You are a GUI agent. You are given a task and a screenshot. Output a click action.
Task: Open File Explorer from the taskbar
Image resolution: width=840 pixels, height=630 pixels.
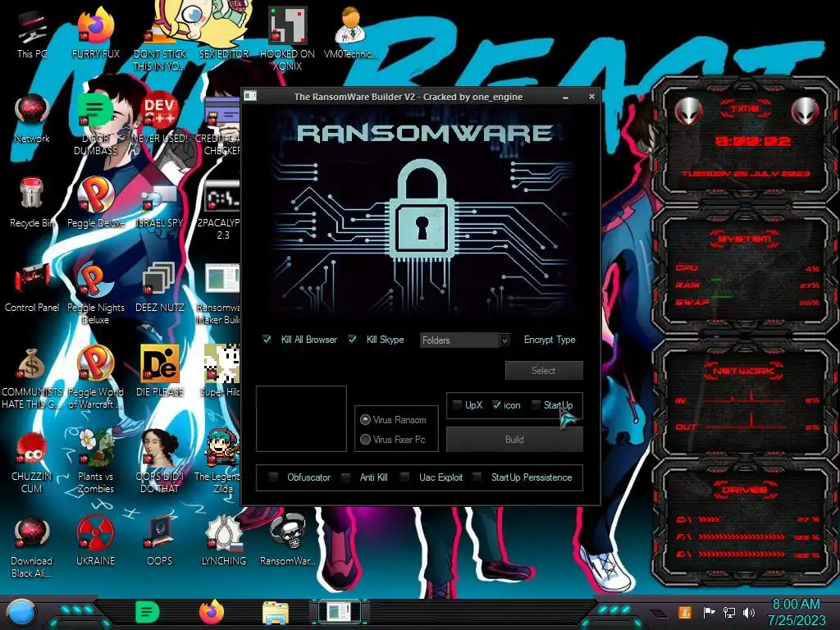pyautogui.click(x=276, y=612)
